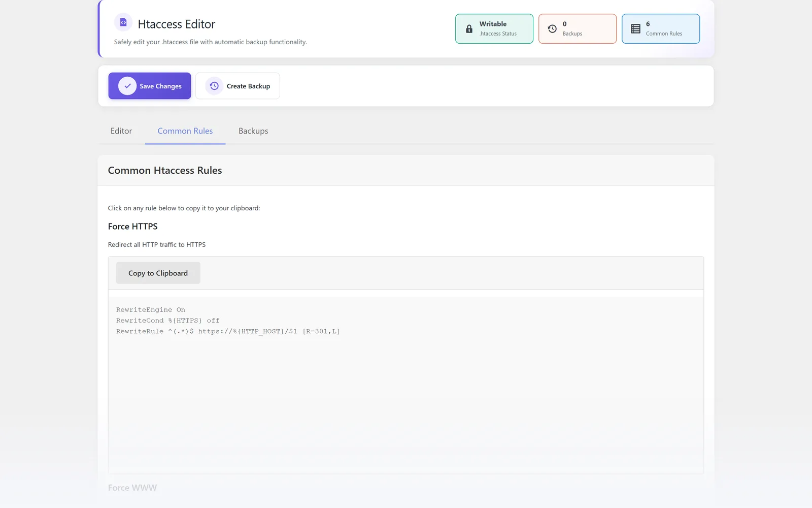The width and height of the screenshot is (812, 508).
Task: Click the RewriteRule https redirect line
Action: coord(228,331)
